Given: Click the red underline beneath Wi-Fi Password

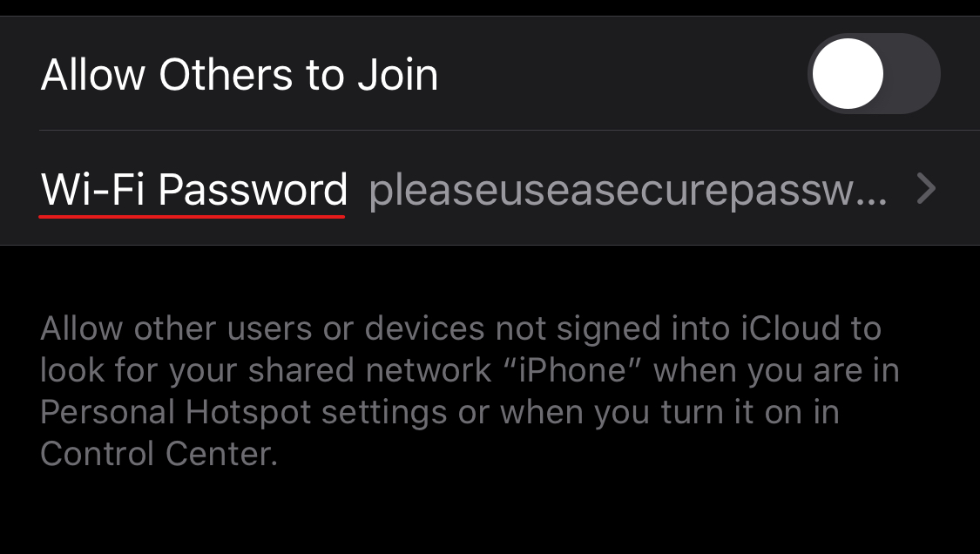Looking at the screenshot, I should pyautogui.click(x=192, y=216).
